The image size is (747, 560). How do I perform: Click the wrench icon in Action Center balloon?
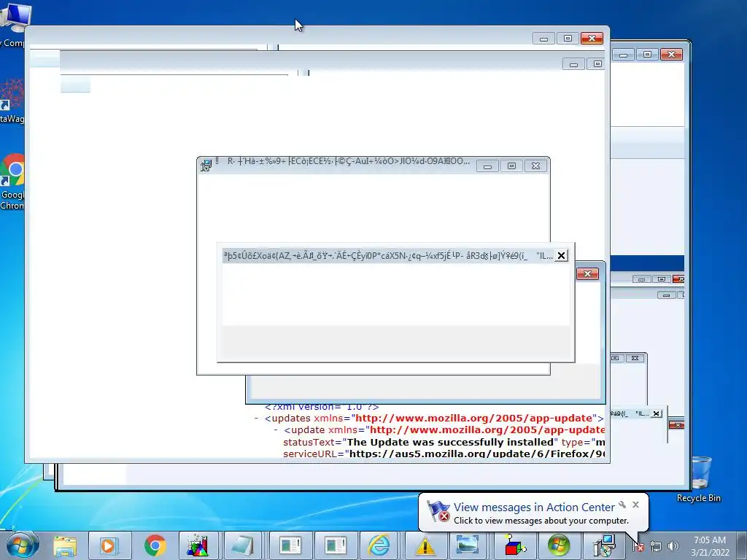pos(622,505)
